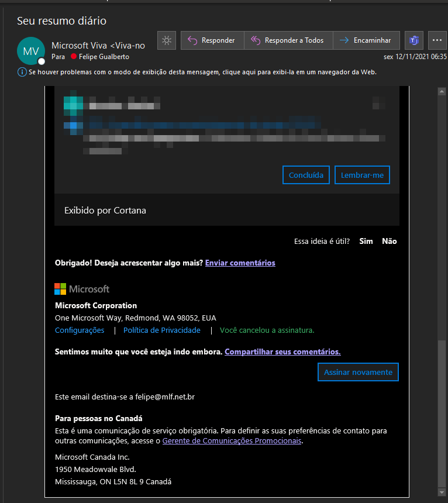Click the blue info circle icon
The width and height of the screenshot is (448, 503).
pyautogui.click(x=22, y=72)
